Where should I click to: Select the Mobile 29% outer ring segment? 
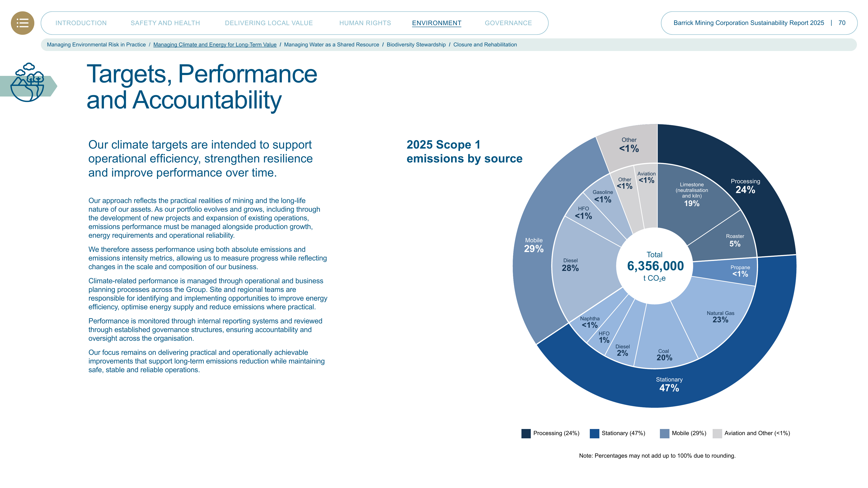point(534,245)
